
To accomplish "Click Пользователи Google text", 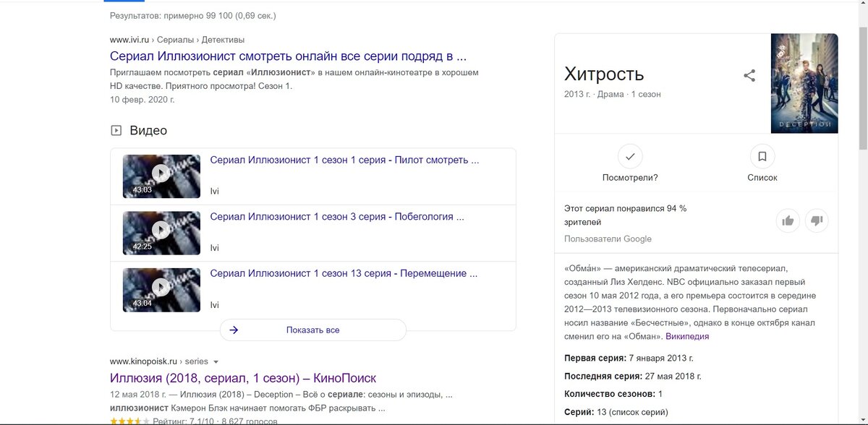I will point(608,239).
